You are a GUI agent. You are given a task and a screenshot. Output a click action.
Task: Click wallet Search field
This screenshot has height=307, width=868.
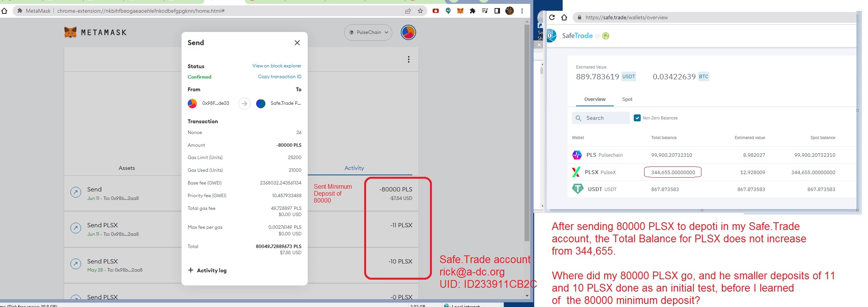click(601, 118)
